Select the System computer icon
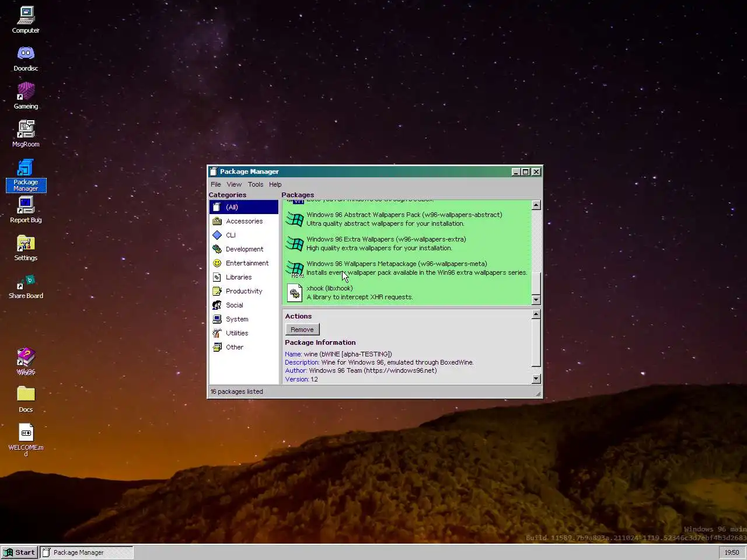 [217, 319]
